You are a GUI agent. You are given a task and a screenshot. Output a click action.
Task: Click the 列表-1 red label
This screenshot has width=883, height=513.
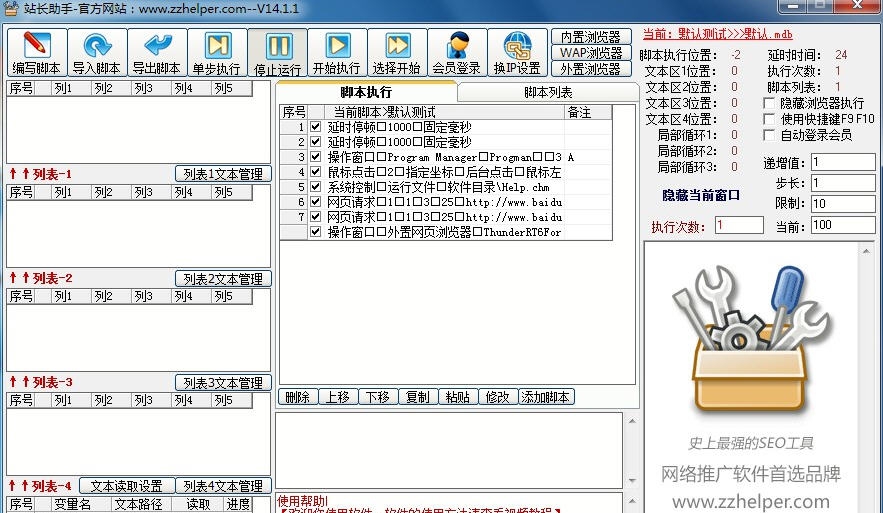click(x=52, y=174)
